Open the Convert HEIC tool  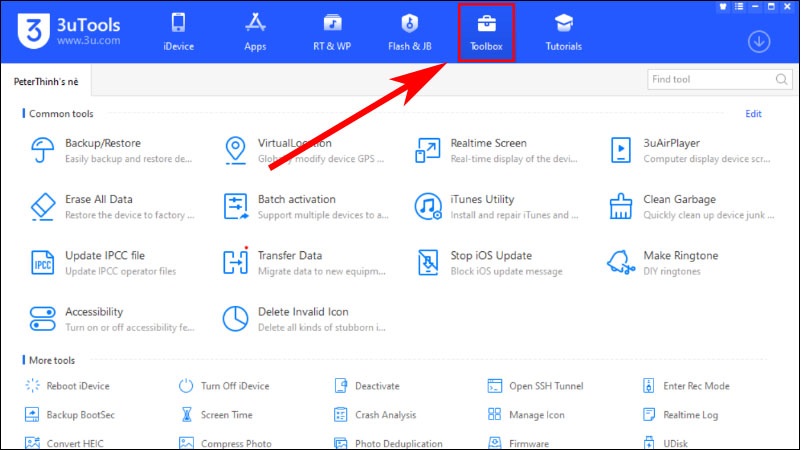pos(64,443)
